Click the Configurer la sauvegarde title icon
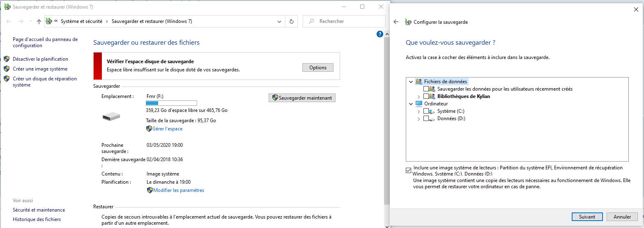Screen dimensions: 644x228 408,22
